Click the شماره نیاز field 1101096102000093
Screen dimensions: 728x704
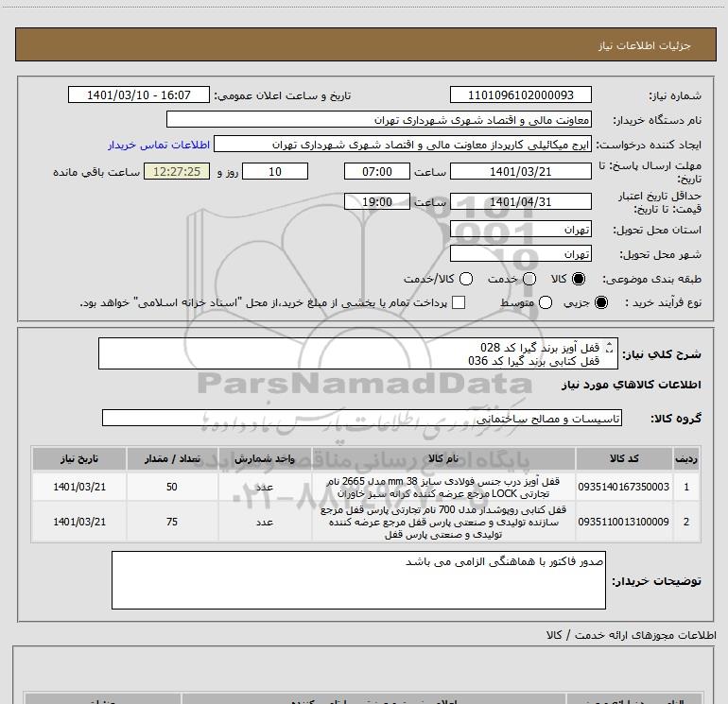coord(520,94)
